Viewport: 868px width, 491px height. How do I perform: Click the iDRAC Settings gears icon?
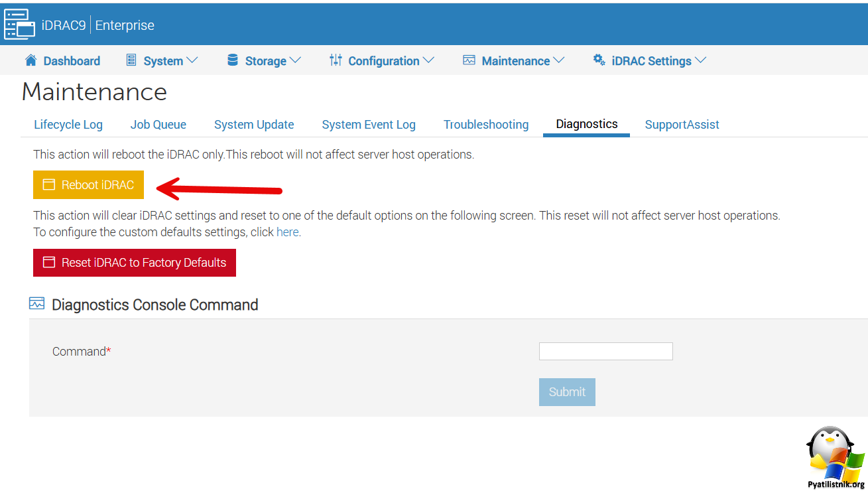tap(599, 60)
